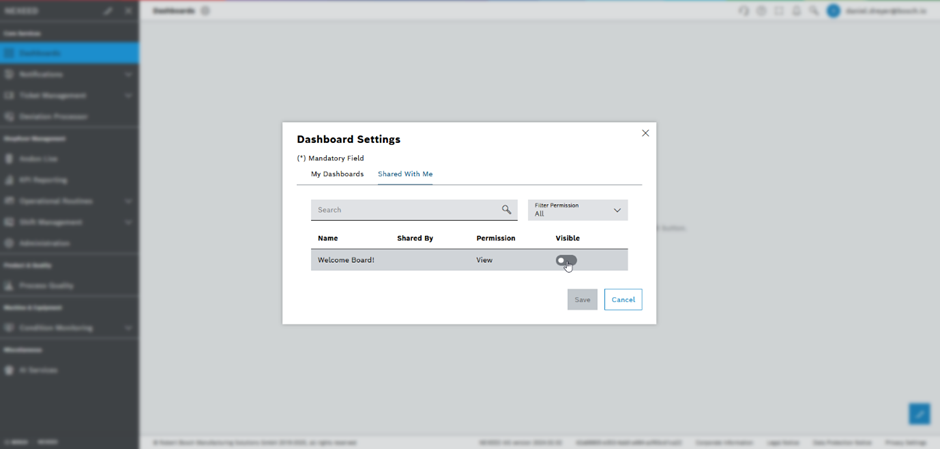Click the Visible column header
The height and width of the screenshot is (449, 940).
[x=568, y=238]
